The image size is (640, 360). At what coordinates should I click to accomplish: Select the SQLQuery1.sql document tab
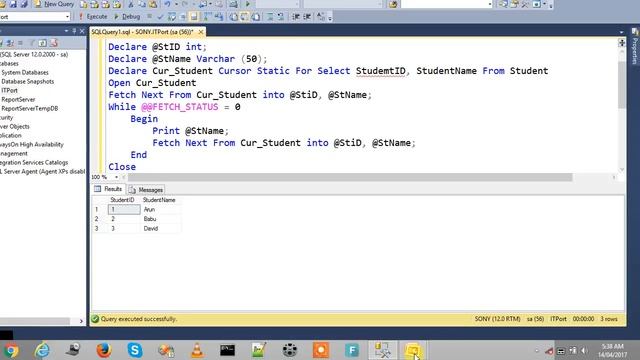[x=142, y=32]
